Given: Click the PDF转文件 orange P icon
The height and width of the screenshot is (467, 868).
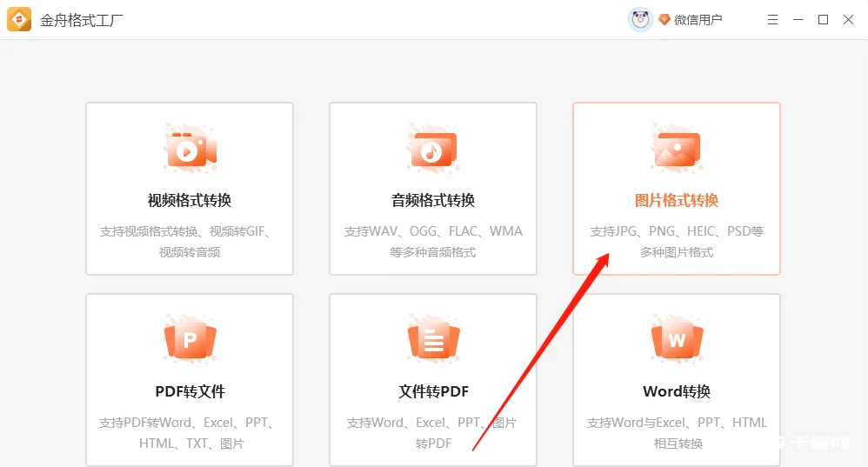Looking at the screenshot, I should 190,340.
